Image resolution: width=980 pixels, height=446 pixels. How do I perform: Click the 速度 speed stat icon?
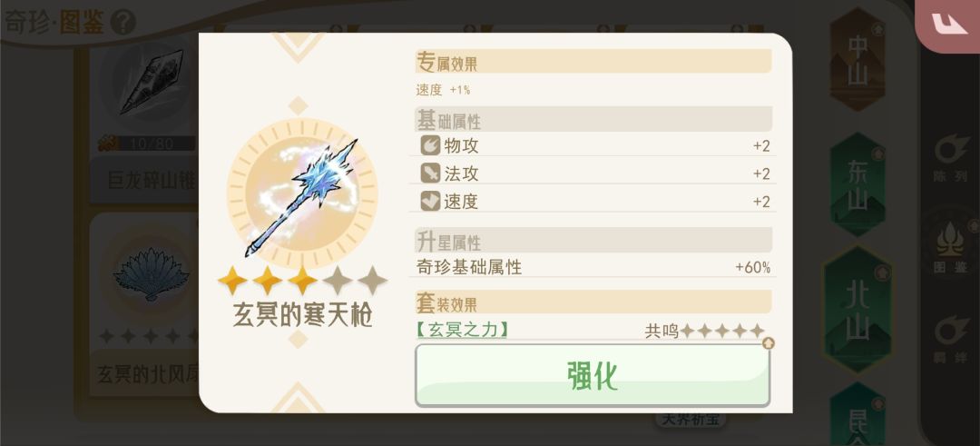click(430, 202)
